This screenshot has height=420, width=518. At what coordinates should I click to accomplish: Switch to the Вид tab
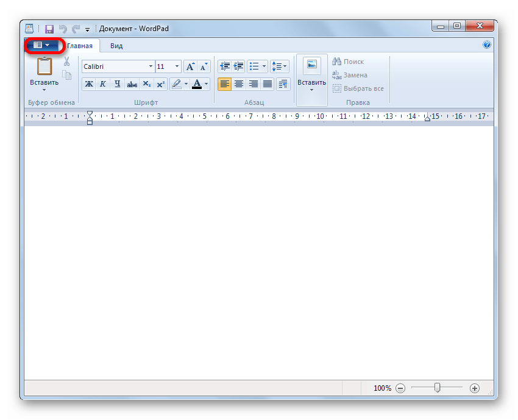(116, 46)
